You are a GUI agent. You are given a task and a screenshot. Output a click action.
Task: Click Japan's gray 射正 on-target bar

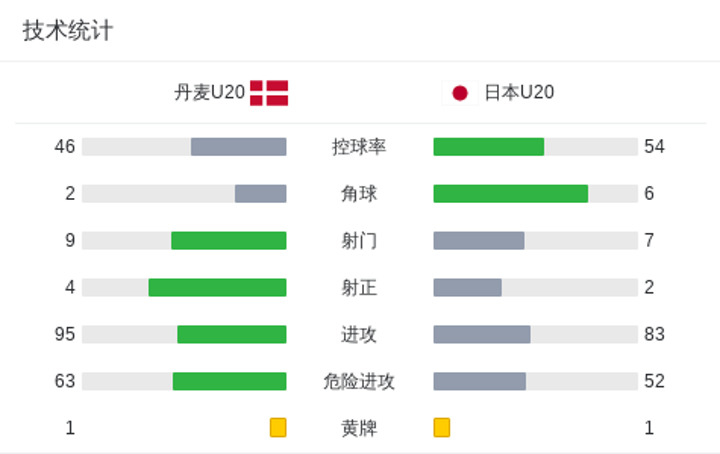(467, 287)
